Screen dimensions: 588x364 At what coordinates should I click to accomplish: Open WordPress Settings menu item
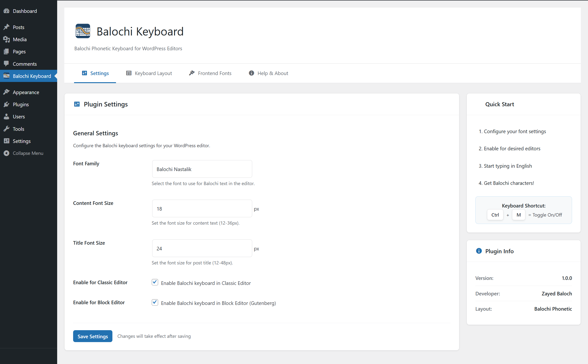click(x=29, y=141)
